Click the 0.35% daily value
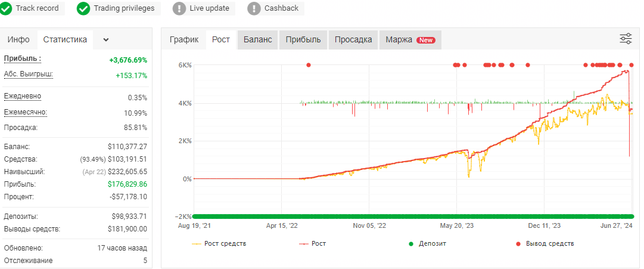This screenshot has height=269, width=644. 138,97
